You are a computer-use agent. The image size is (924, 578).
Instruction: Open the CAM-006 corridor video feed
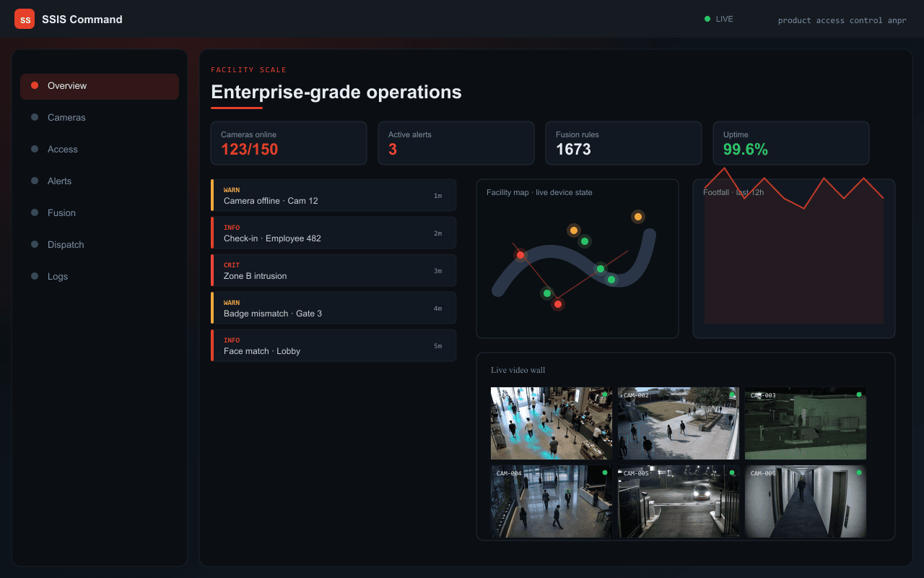pyautogui.click(x=806, y=501)
